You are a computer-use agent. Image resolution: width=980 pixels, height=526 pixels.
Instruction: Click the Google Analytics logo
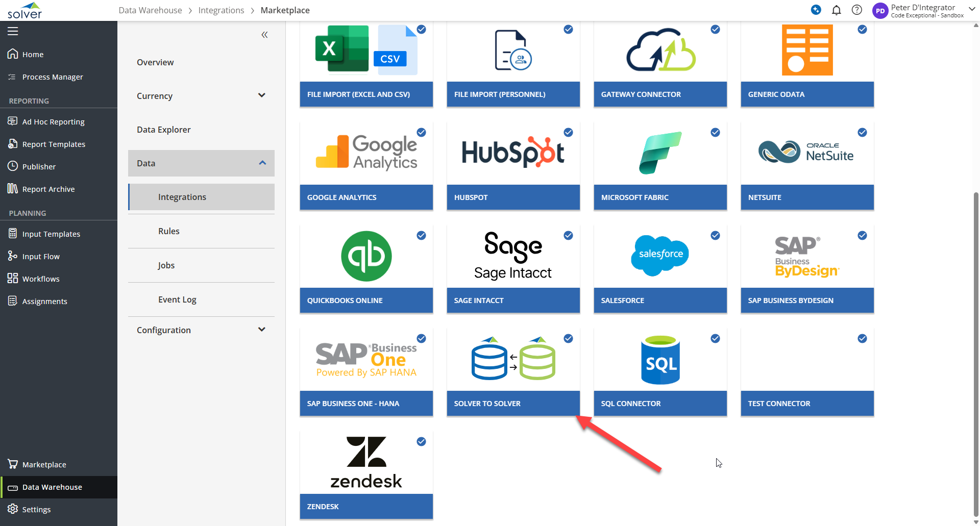tap(366, 152)
